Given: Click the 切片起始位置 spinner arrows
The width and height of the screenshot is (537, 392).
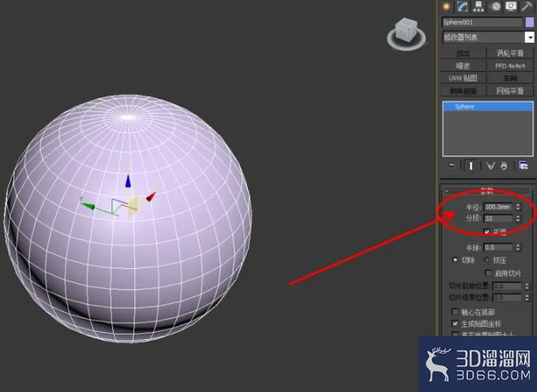Looking at the screenshot, I should pos(527,286).
